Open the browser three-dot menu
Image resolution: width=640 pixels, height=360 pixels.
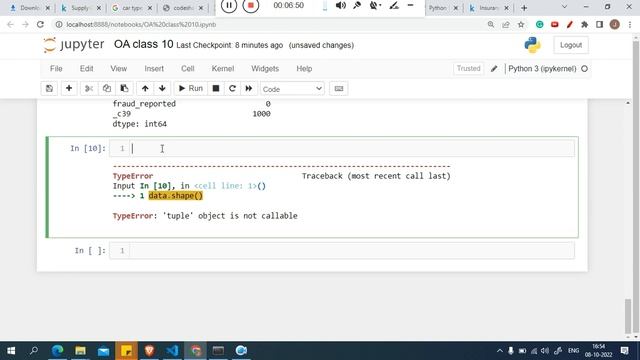(x=630, y=24)
